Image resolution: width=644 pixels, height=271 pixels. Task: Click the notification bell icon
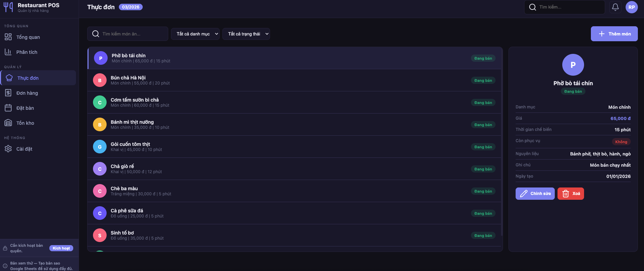[x=615, y=7]
